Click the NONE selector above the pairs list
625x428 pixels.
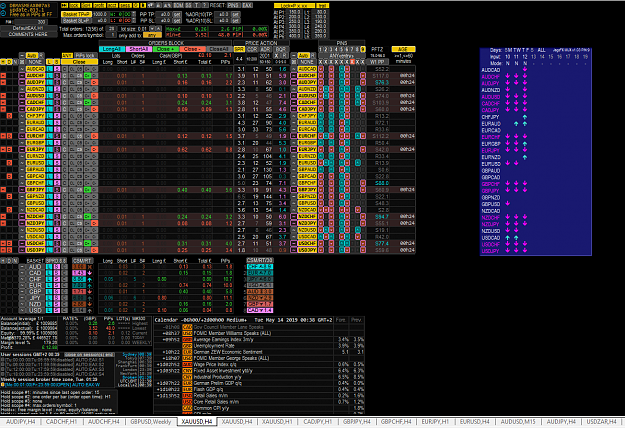pos(33,62)
